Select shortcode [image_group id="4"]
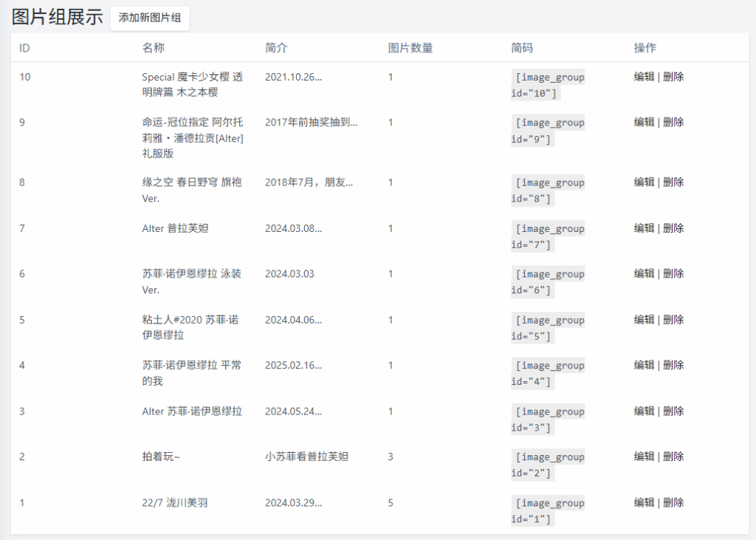The height and width of the screenshot is (540, 756). (x=549, y=374)
